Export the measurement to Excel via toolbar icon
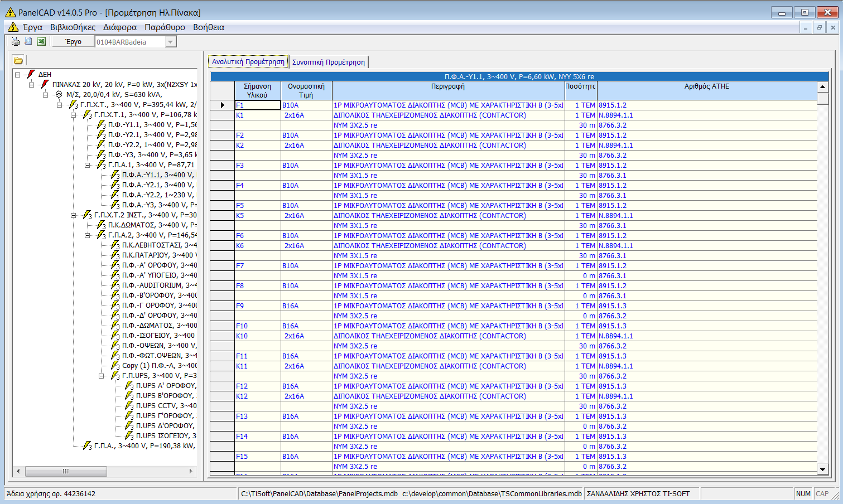 (x=41, y=41)
